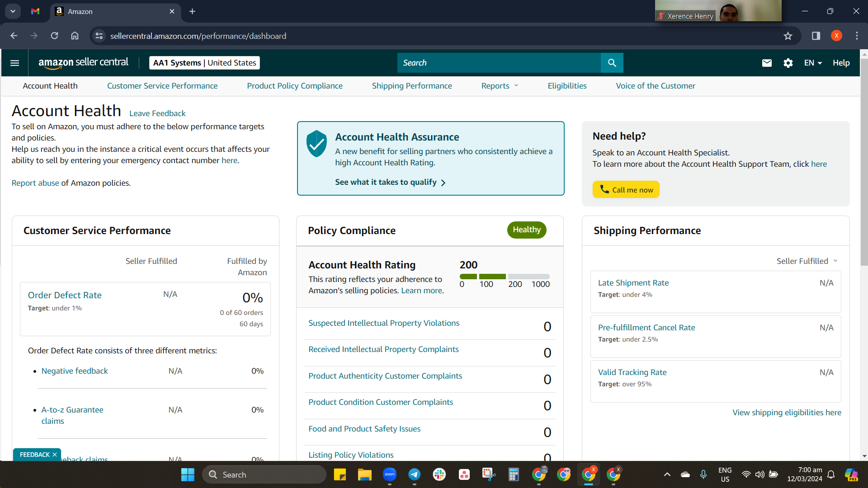Close the Amazon browser tab
Image resolution: width=868 pixels, height=488 pixels.
coord(172,11)
